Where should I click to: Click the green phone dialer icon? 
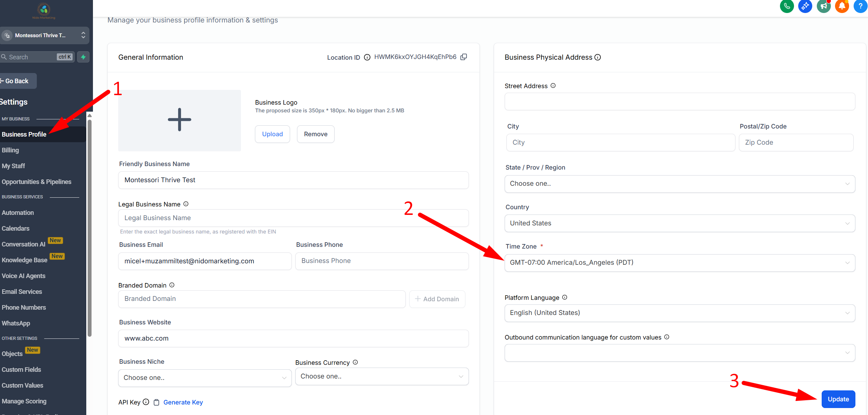(x=787, y=6)
